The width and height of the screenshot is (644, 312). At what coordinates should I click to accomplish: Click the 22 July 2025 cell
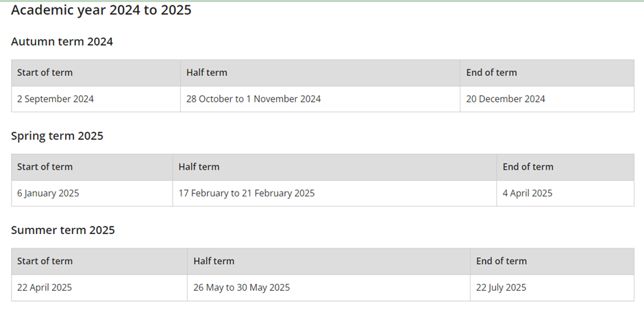point(552,287)
